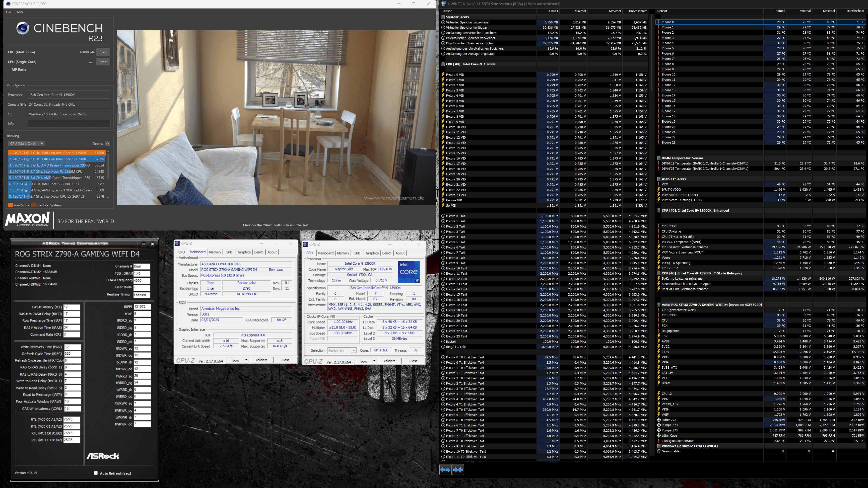Click Validate in the Processor CPU-Z window

point(389,361)
